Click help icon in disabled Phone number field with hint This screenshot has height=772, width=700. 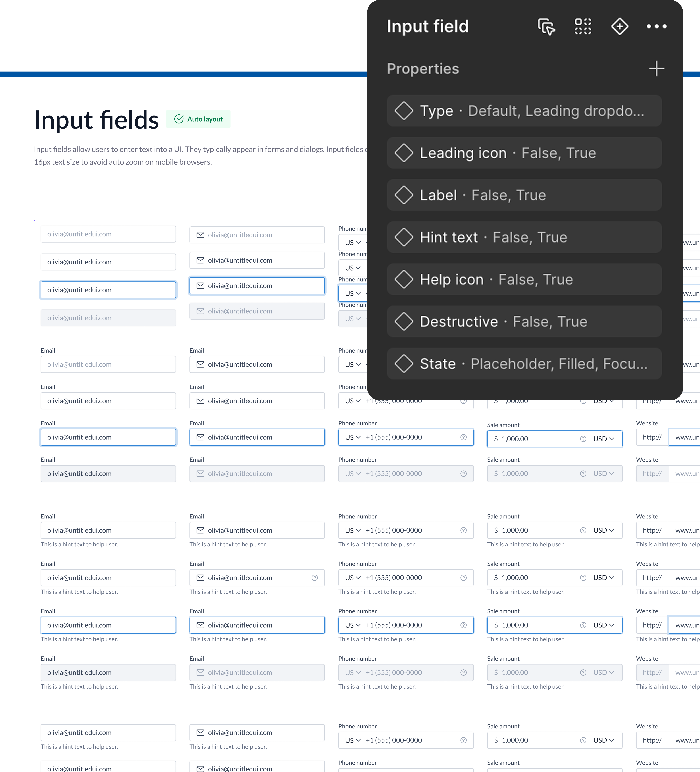(463, 672)
